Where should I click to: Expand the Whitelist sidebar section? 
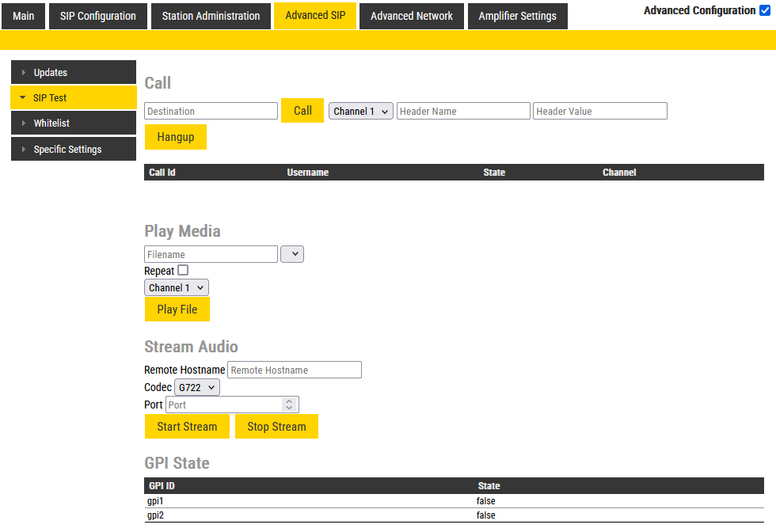tap(73, 123)
